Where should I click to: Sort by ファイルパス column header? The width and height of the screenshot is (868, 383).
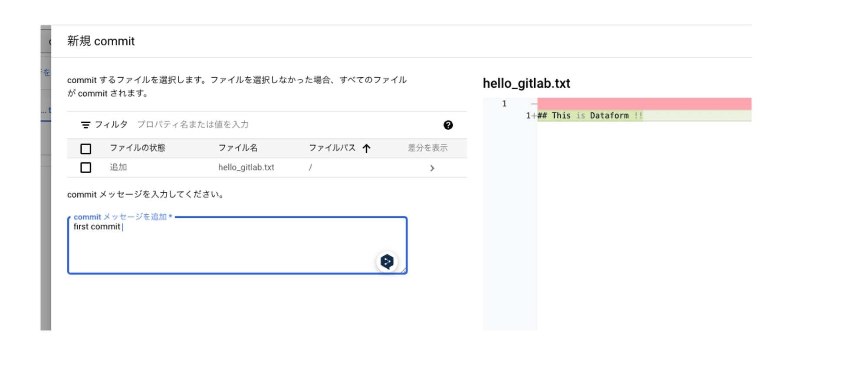(332, 148)
